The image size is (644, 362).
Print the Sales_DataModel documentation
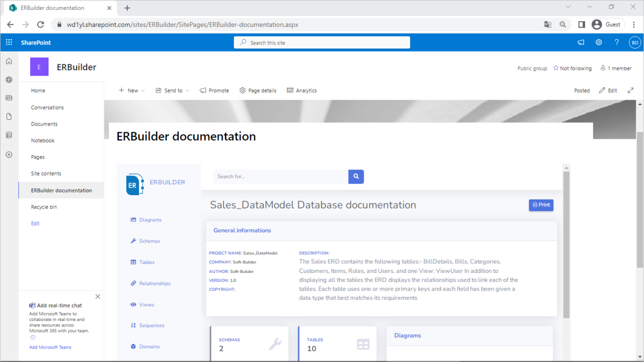[541, 205]
